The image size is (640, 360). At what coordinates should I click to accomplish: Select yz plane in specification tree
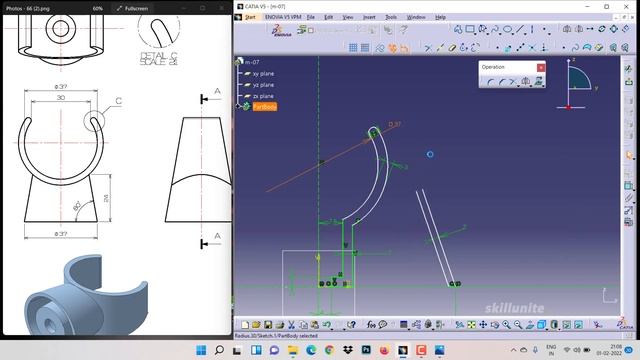tap(263, 85)
